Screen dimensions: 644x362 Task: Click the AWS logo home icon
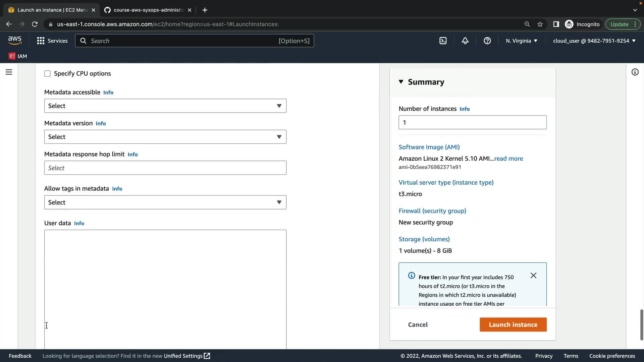point(15,41)
